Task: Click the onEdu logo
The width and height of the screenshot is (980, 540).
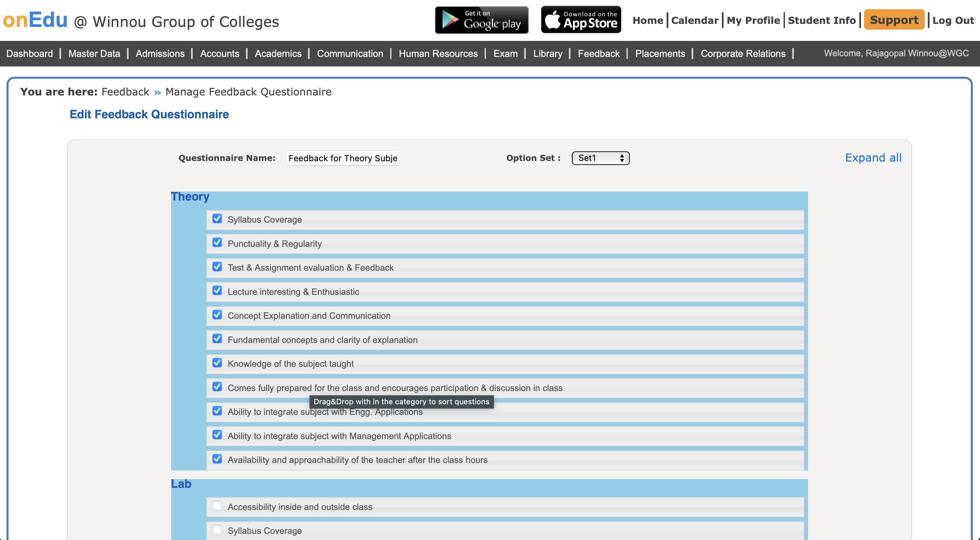Action: 35,20
